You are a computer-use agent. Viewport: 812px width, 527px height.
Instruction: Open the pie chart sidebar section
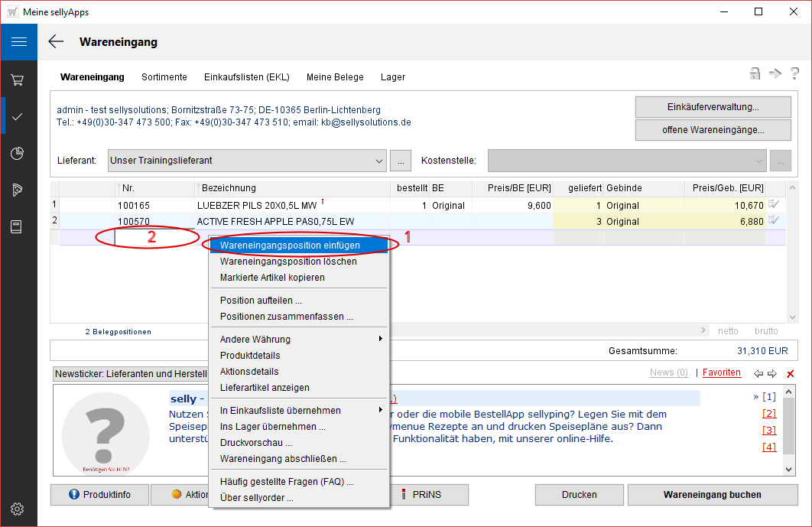(18, 153)
